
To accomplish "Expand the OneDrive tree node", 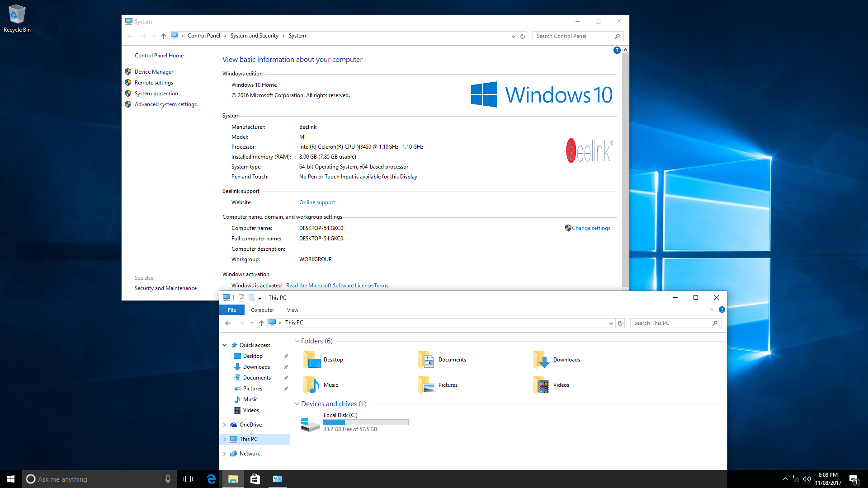I will coord(224,425).
